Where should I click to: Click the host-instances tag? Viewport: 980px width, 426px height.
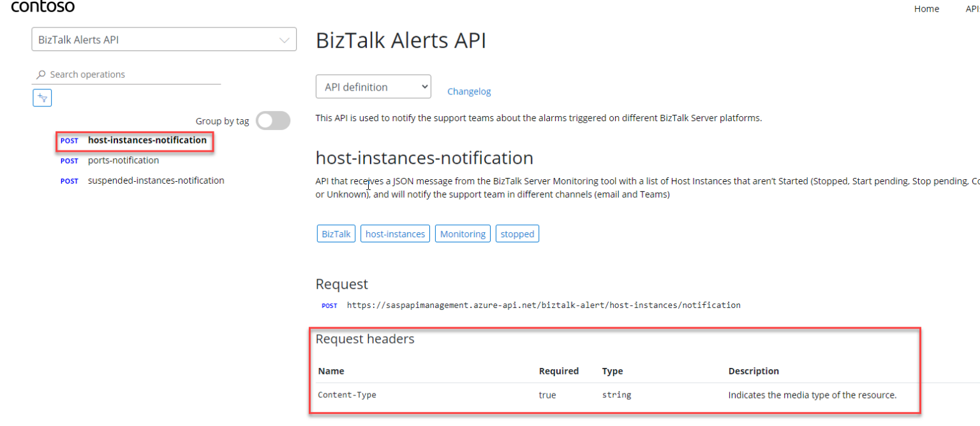395,234
